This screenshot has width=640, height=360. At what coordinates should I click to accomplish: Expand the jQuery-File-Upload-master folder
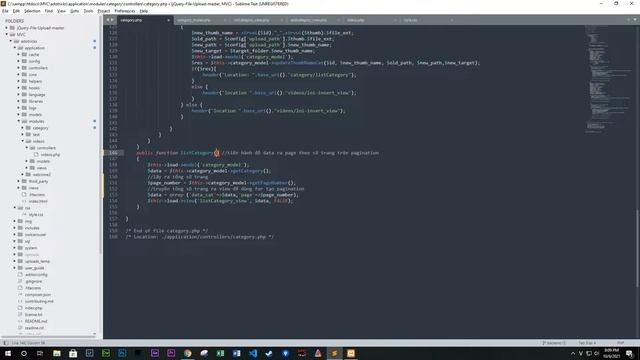pyautogui.click(x=7, y=28)
